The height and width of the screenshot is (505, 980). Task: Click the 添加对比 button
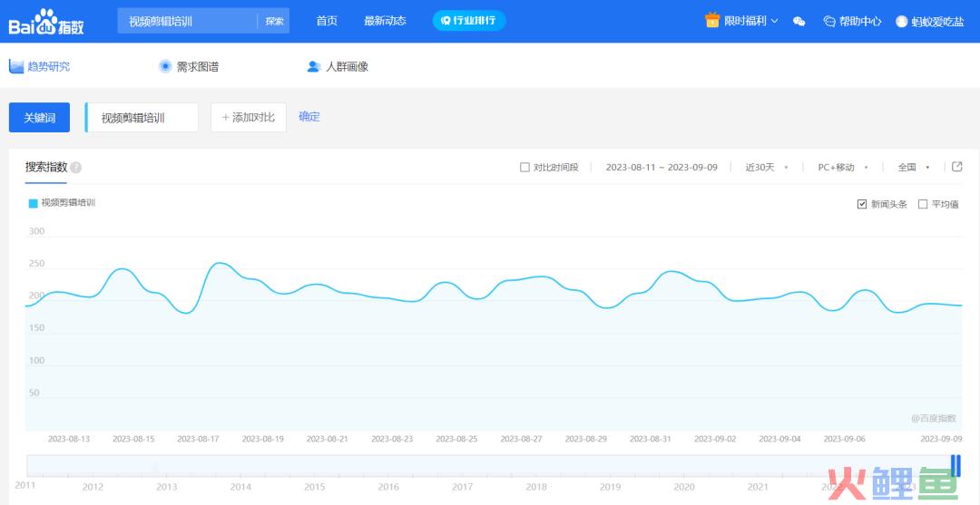[x=249, y=118]
